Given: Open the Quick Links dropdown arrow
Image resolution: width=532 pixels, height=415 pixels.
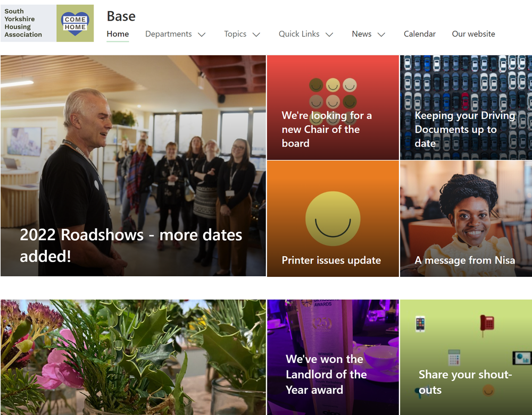Looking at the screenshot, I should coord(329,34).
